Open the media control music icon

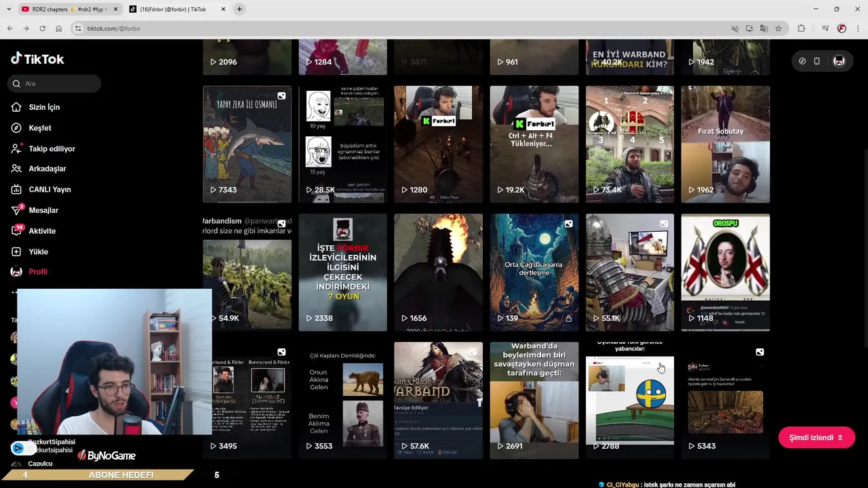[825, 28]
